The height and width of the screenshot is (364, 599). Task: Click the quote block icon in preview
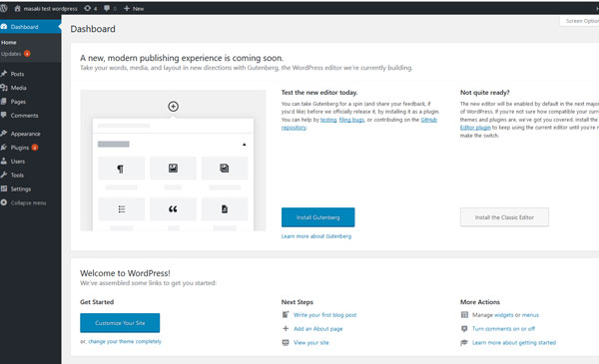click(173, 209)
